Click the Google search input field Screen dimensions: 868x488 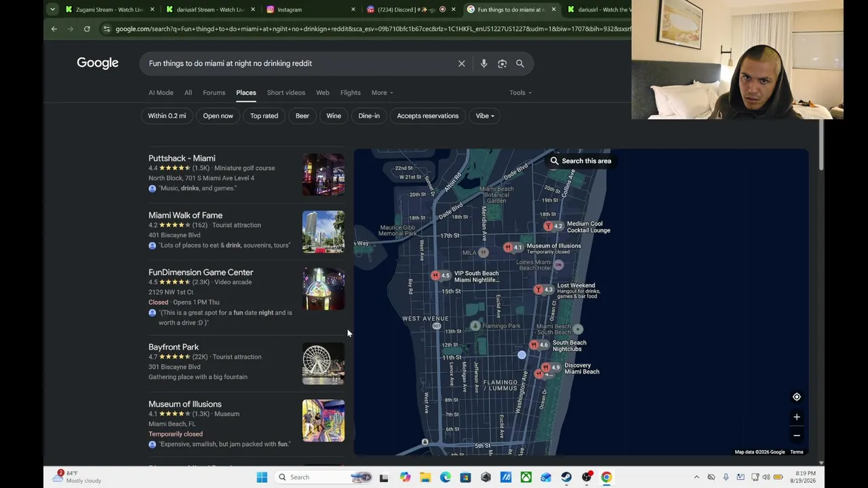coord(298,64)
